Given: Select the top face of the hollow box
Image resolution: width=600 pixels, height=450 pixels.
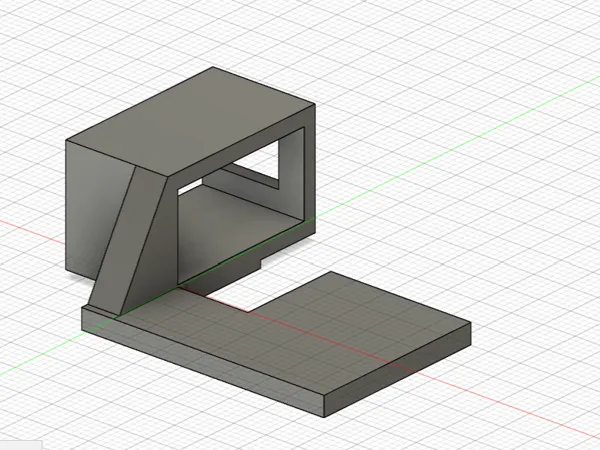Looking at the screenshot, I should pyautogui.click(x=191, y=121).
